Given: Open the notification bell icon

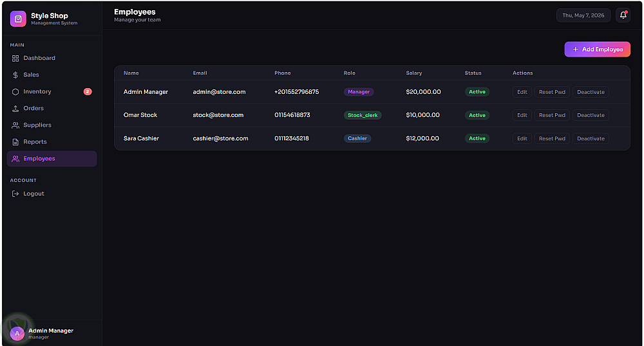Looking at the screenshot, I should click(623, 15).
